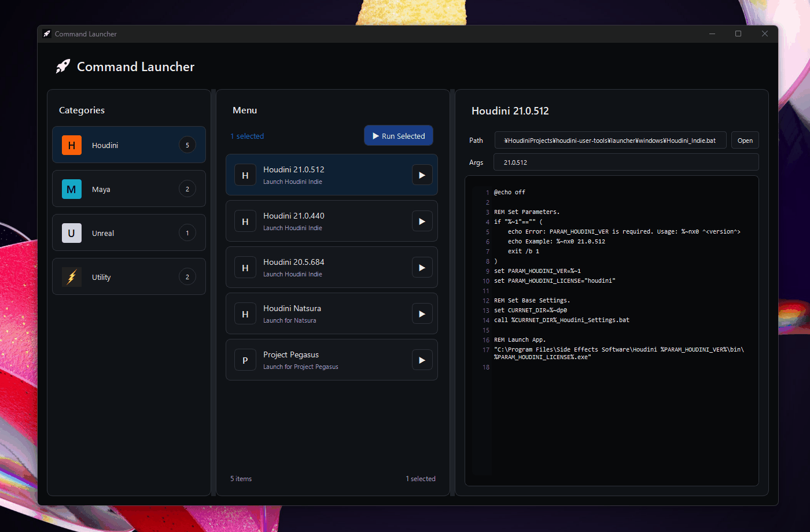Click the Open button next to Path

pos(745,141)
